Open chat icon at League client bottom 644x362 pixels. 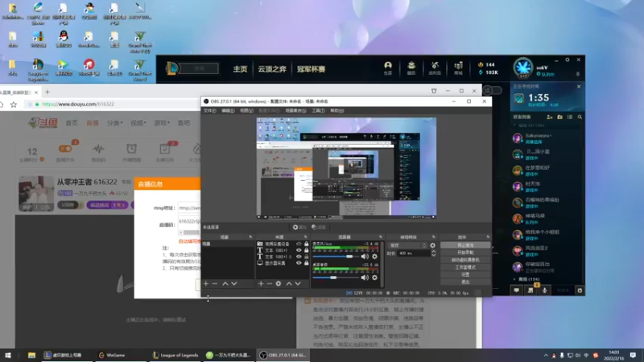(516, 290)
